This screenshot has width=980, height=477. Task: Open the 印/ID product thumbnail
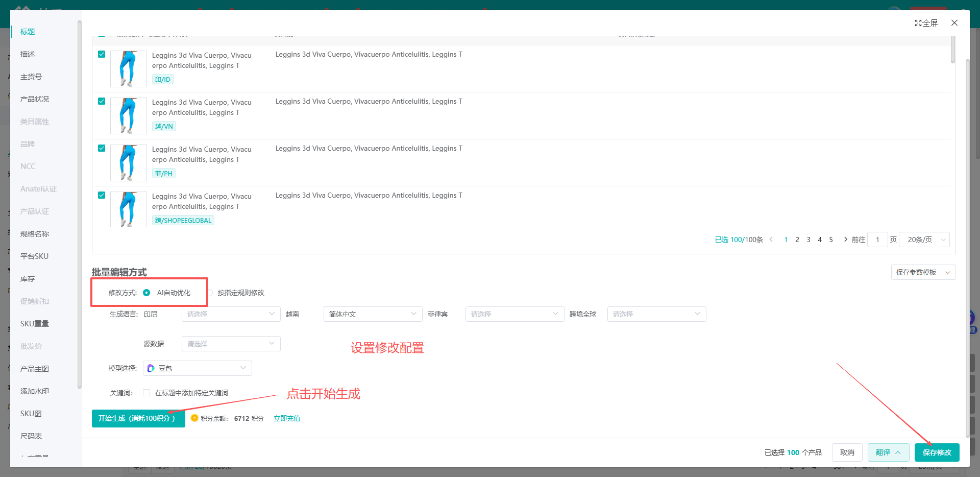click(129, 69)
